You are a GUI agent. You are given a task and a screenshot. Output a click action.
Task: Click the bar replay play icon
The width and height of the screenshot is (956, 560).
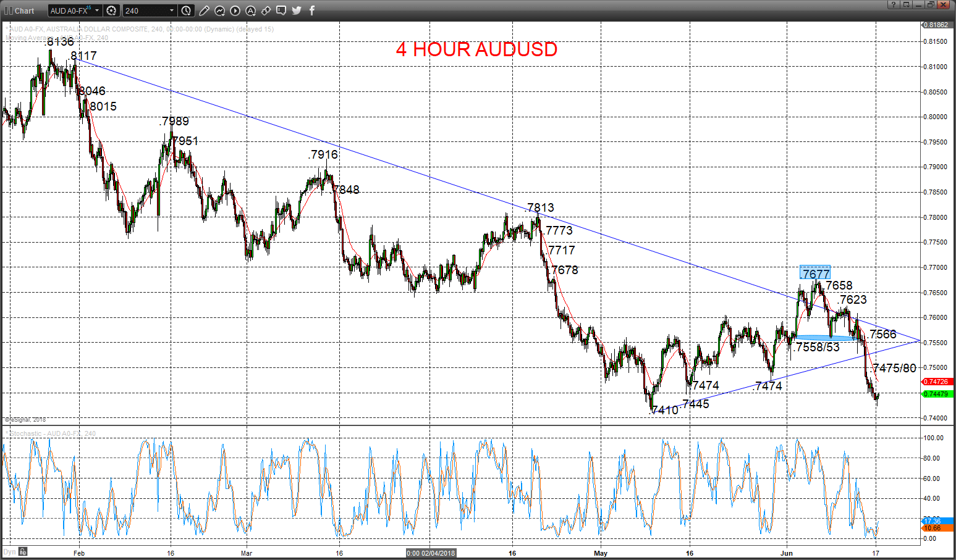(x=235, y=10)
